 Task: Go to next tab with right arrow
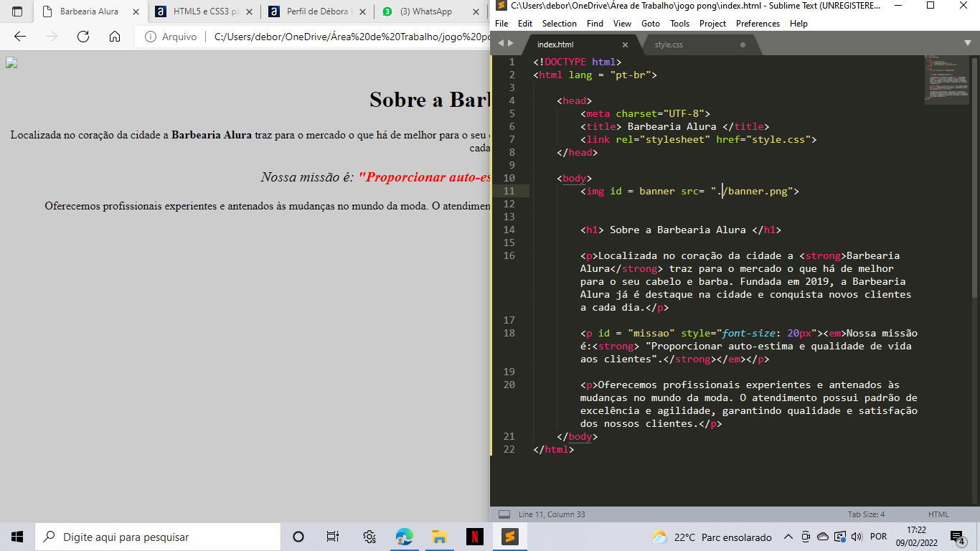pos(511,43)
